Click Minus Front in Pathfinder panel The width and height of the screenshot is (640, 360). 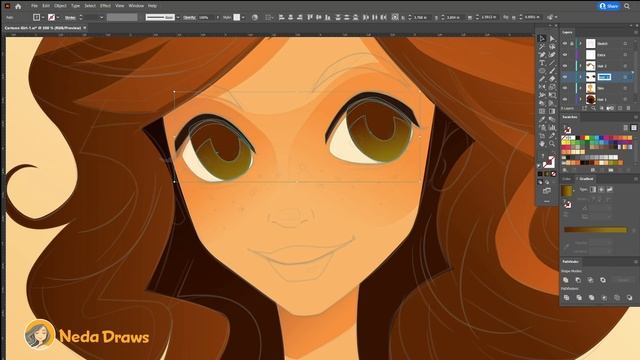click(578, 280)
